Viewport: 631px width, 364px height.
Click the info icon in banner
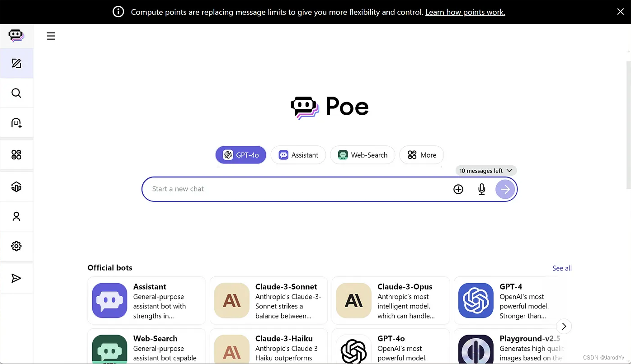pos(118,12)
